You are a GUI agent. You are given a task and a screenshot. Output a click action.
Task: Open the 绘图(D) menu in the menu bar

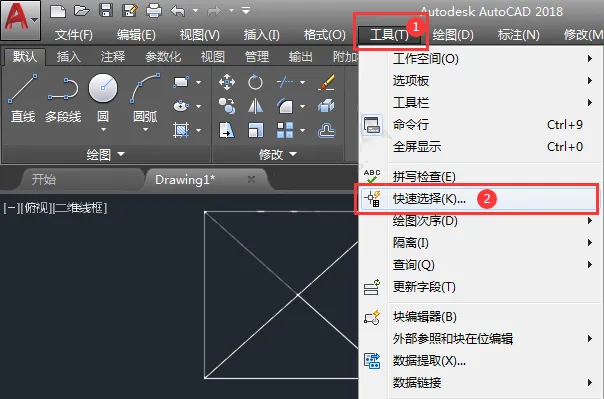click(x=453, y=35)
